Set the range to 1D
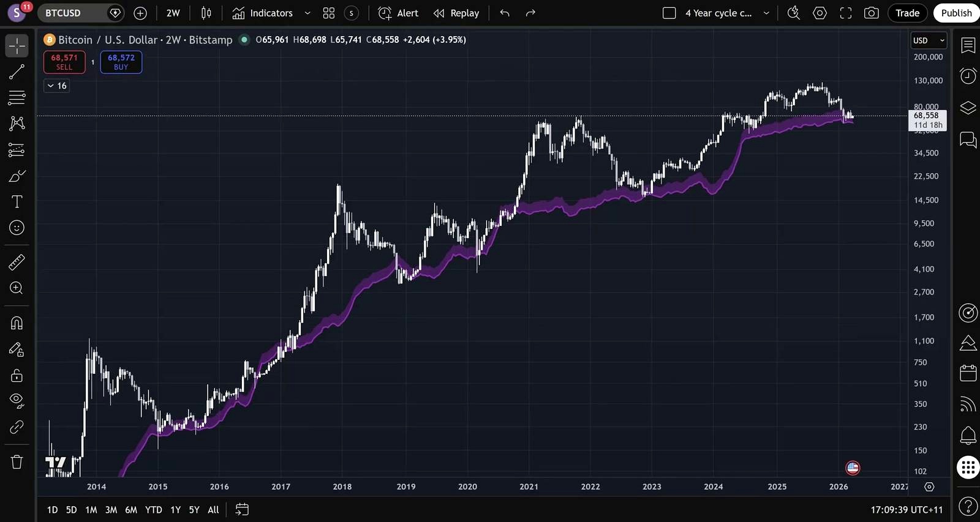 tap(52, 510)
